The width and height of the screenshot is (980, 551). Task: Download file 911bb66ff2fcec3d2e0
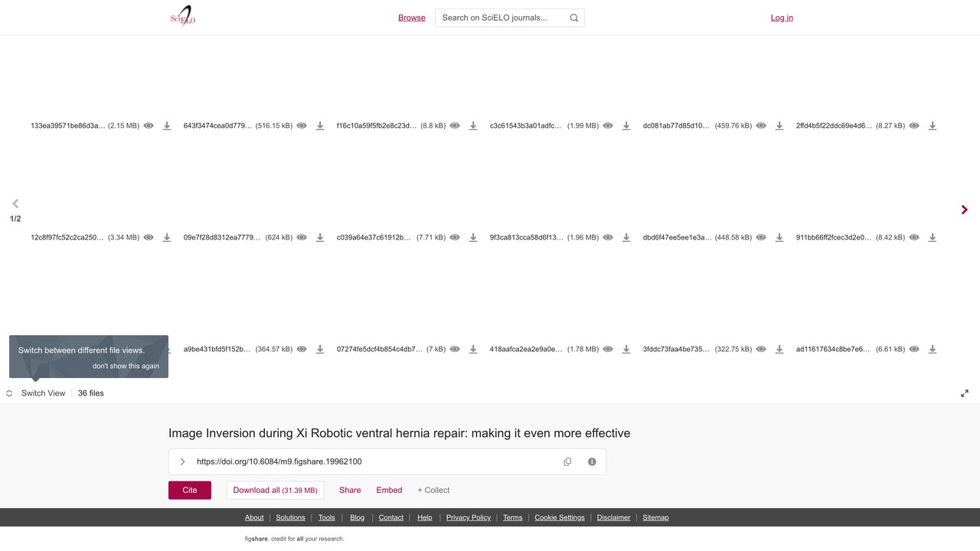pos(933,237)
